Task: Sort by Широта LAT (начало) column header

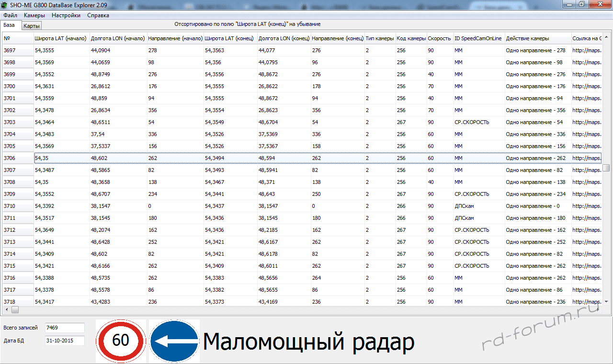Action: click(x=61, y=38)
